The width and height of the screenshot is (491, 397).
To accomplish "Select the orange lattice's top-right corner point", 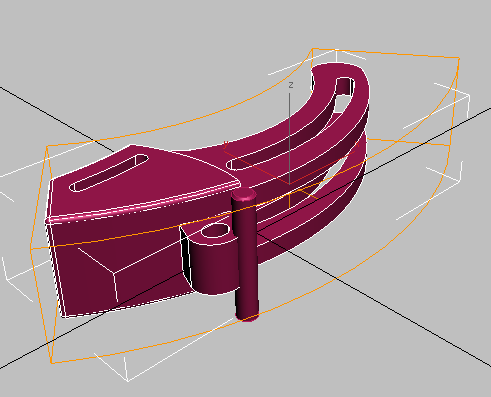I will point(459,59).
